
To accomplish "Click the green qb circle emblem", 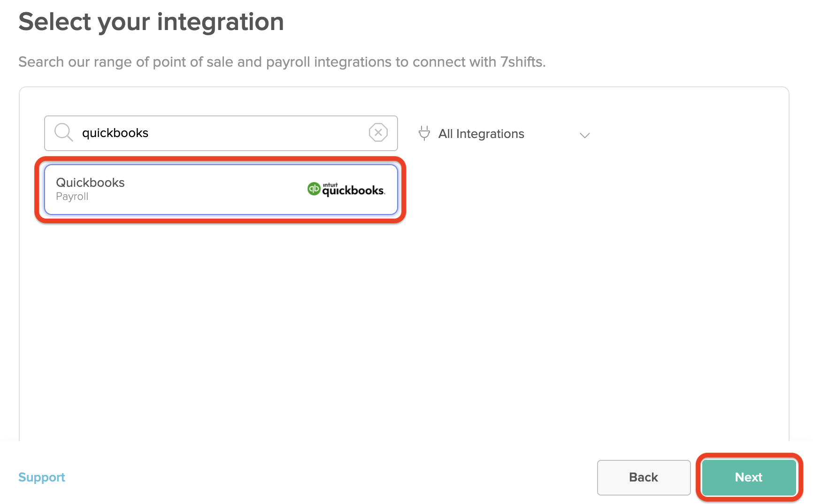I will tap(314, 189).
